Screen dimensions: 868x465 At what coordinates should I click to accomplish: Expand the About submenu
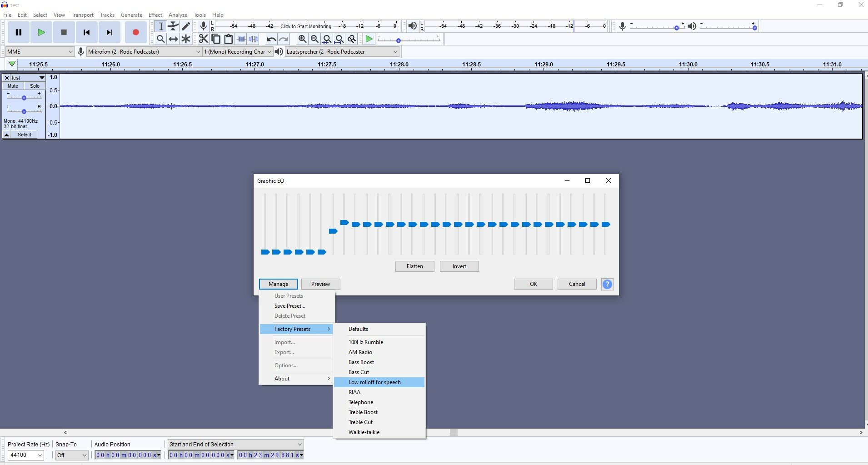click(x=297, y=379)
